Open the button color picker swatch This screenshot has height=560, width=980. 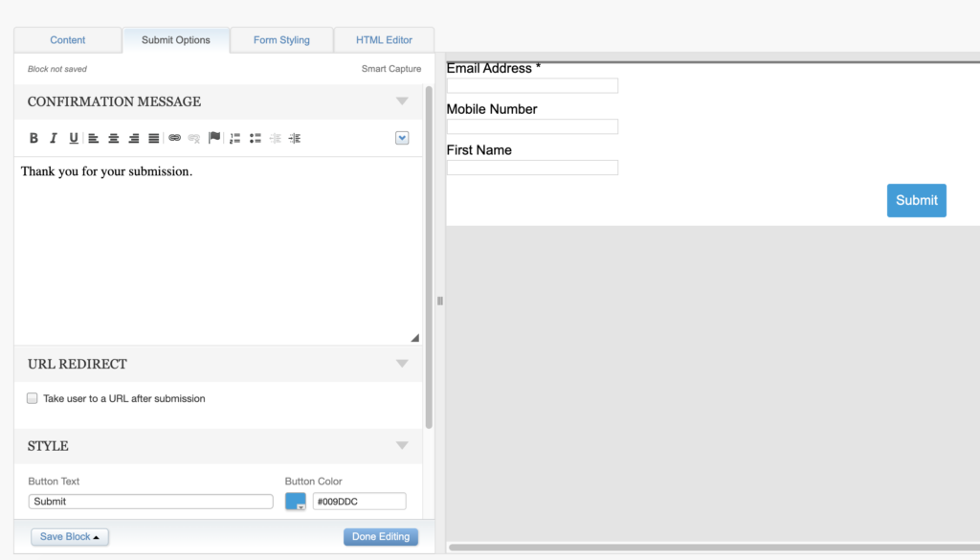(295, 501)
